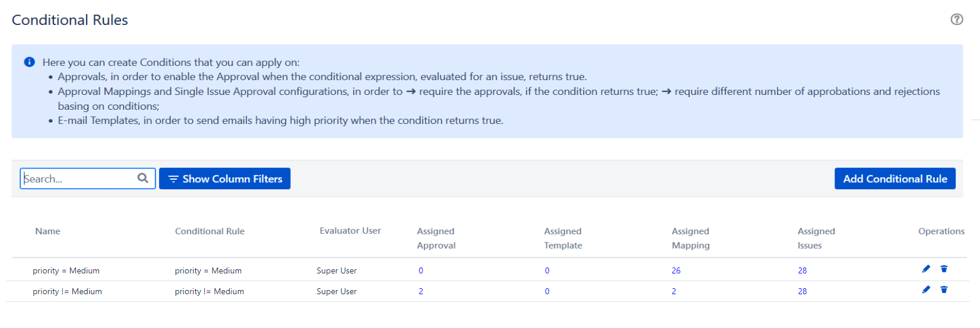The height and width of the screenshot is (328, 980).
Task: Open Assigned Issues 28 for 'priority = Medium'
Action: [802, 270]
